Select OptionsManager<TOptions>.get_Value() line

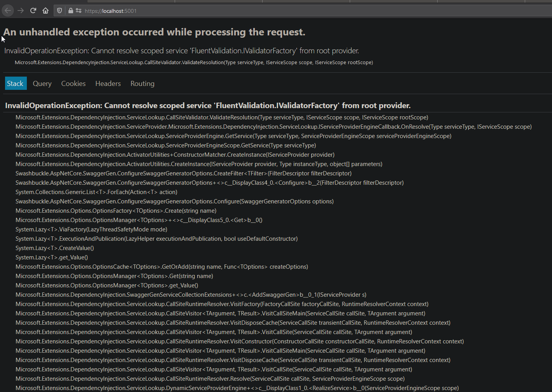tap(107, 285)
